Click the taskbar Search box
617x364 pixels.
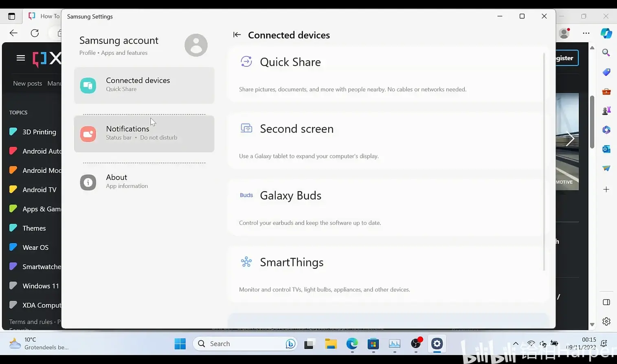tap(246, 344)
